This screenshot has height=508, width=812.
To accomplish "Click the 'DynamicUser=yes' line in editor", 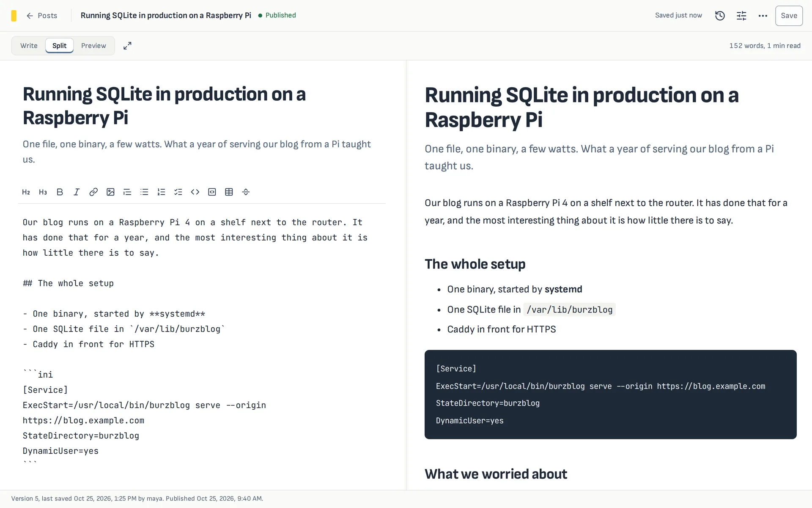I will [x=60, y=451].
